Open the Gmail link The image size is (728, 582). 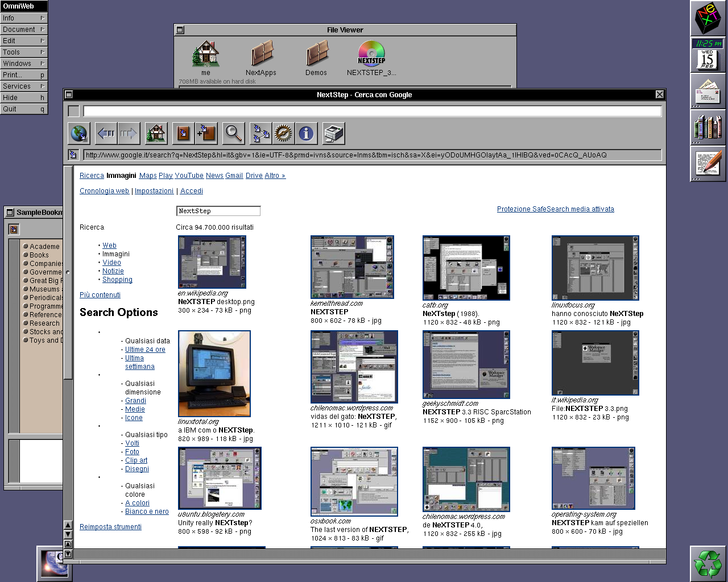[234, 176]
